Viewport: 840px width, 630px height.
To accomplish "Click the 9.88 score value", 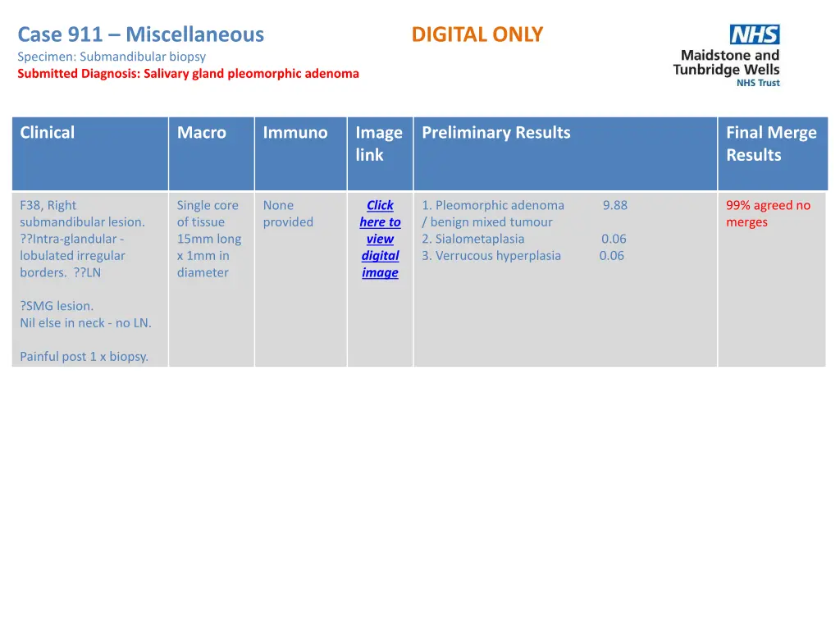I will tap(615, 205).
